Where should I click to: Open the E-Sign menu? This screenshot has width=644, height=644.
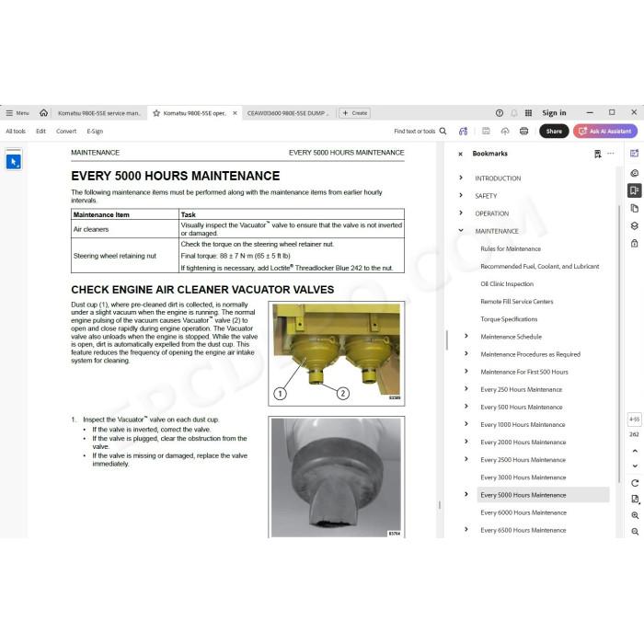[95, 131]
